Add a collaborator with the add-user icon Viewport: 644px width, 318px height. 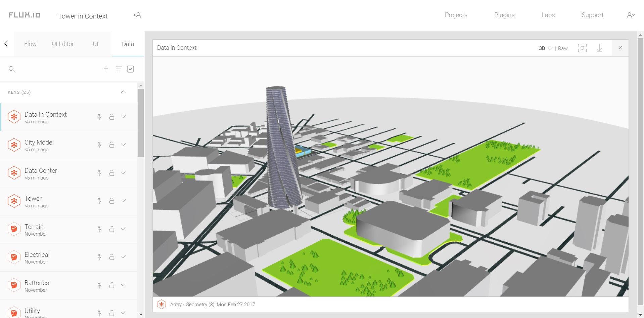click(137, 15)
